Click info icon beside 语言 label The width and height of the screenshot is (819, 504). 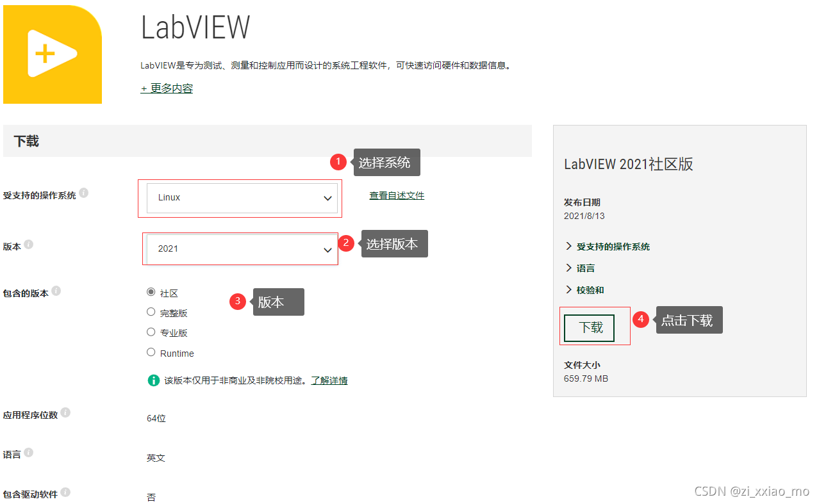pos(29,452)
